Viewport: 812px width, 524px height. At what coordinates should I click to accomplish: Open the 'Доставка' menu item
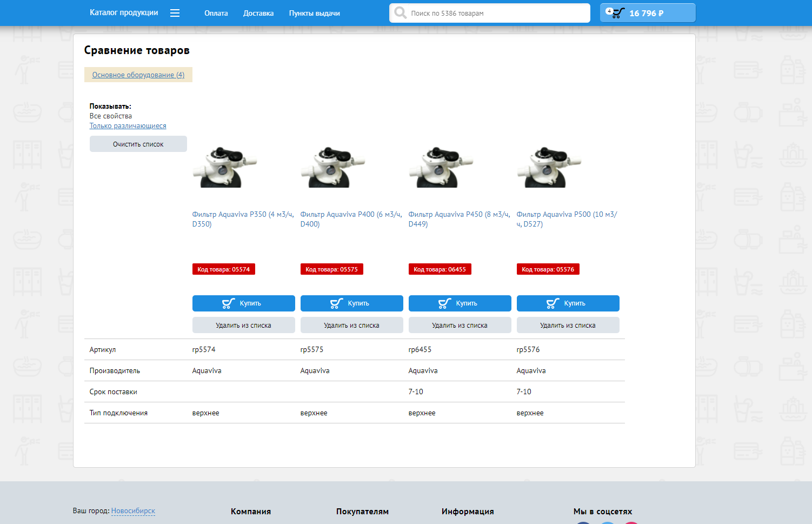click(x=258, y=13)
